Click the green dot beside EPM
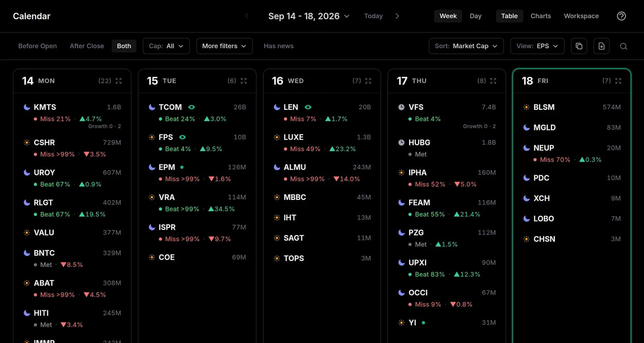 (x=182, y=167)
